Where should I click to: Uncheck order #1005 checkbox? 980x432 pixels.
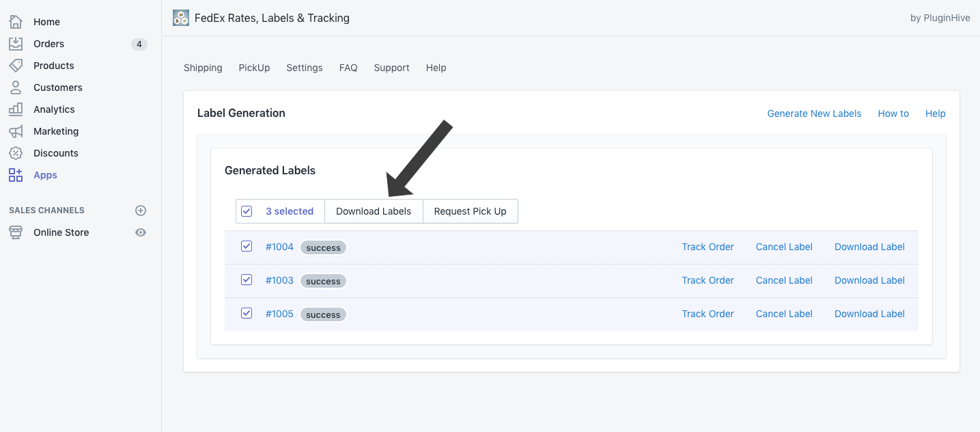point(247,313)
